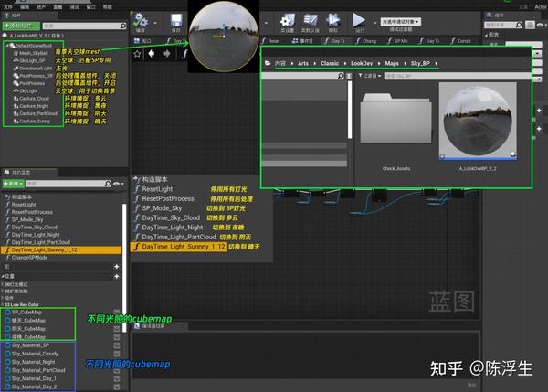The width and height of the screenshot is (548, 392).
Task: Select the Capture_Sunny component
Action: tap(32, 121)
